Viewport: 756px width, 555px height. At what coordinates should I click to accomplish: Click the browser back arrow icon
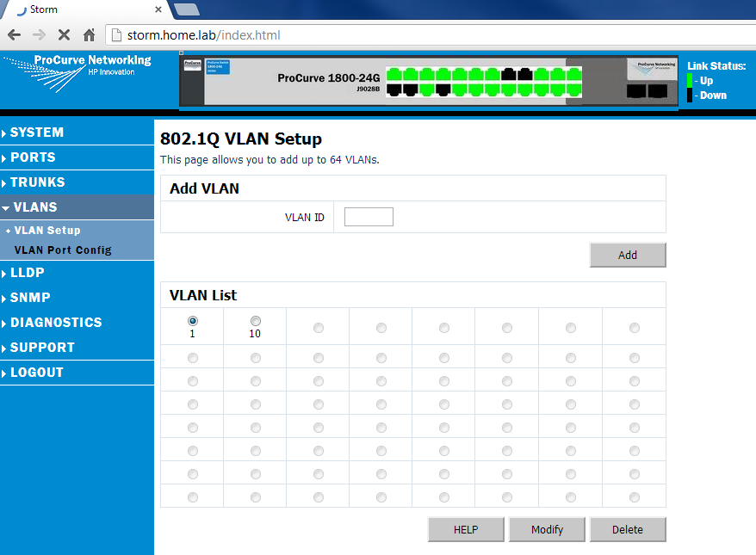point(14,35)
